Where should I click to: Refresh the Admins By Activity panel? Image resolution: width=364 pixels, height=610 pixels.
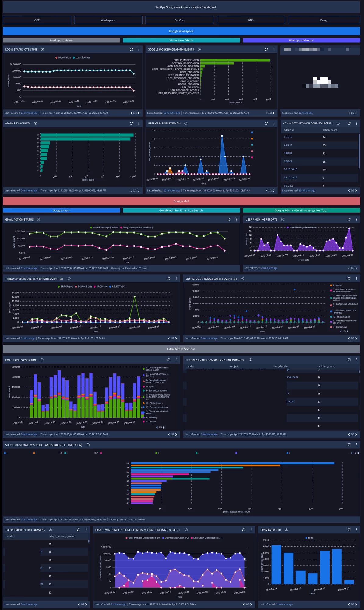tap(131, 124)
